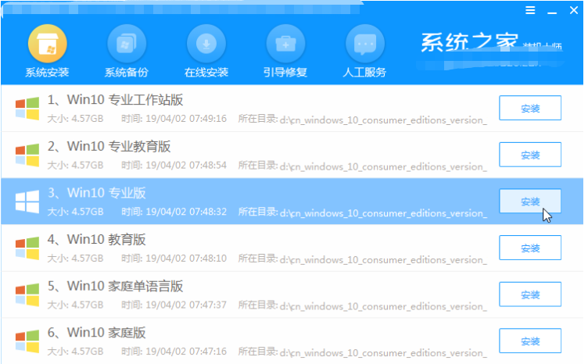Minimize the installer window
This screenshot has width=588, height=364.
click(x=550, y=11)
